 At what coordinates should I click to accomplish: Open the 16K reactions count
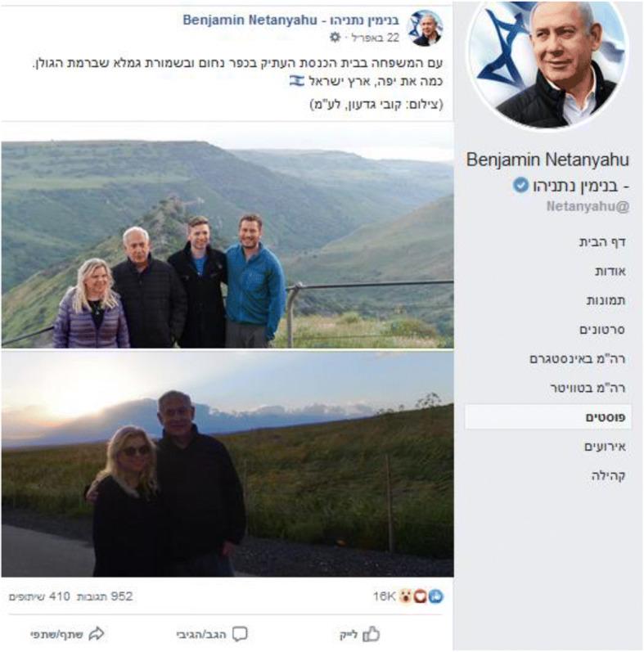384,596
